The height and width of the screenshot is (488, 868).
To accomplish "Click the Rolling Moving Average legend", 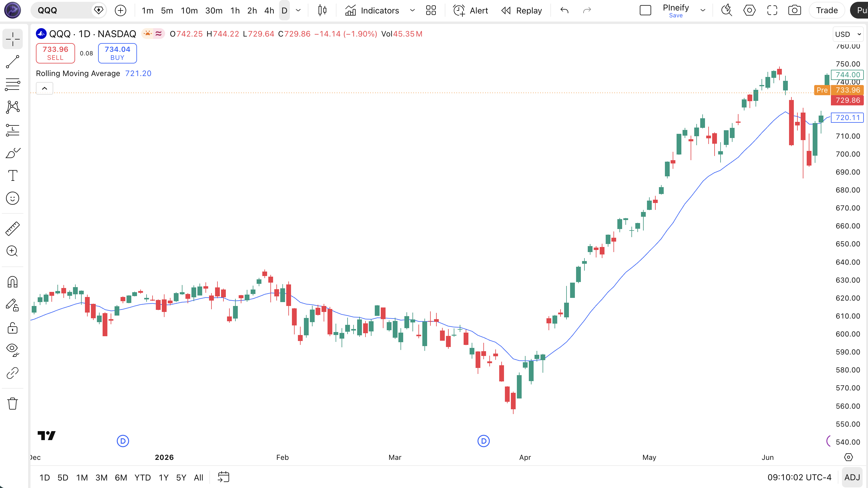I will pos(78,74).
